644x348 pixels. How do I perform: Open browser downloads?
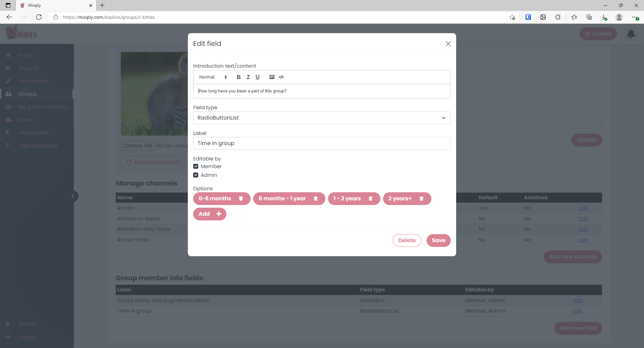point(604,17)
